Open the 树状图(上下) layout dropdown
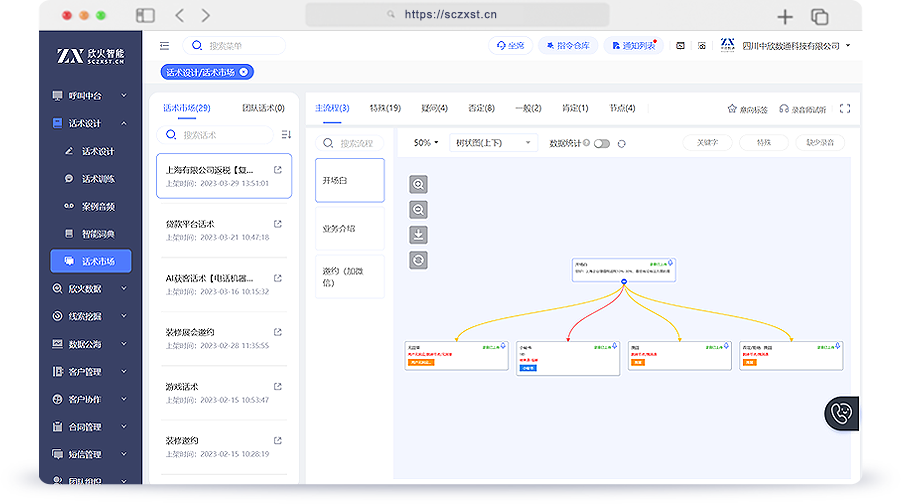 click(x=493, y=143)
